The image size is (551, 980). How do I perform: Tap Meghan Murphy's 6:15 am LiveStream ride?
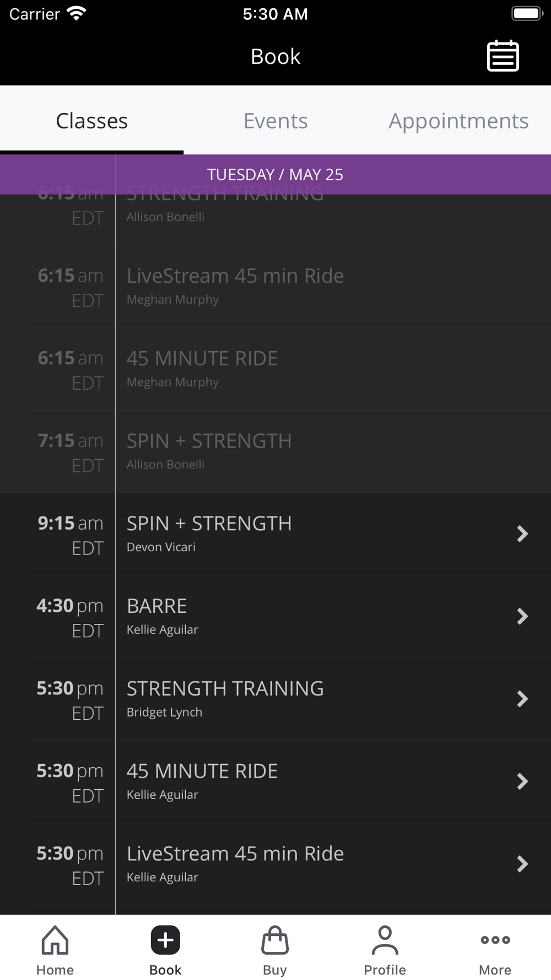pos(235,286)
